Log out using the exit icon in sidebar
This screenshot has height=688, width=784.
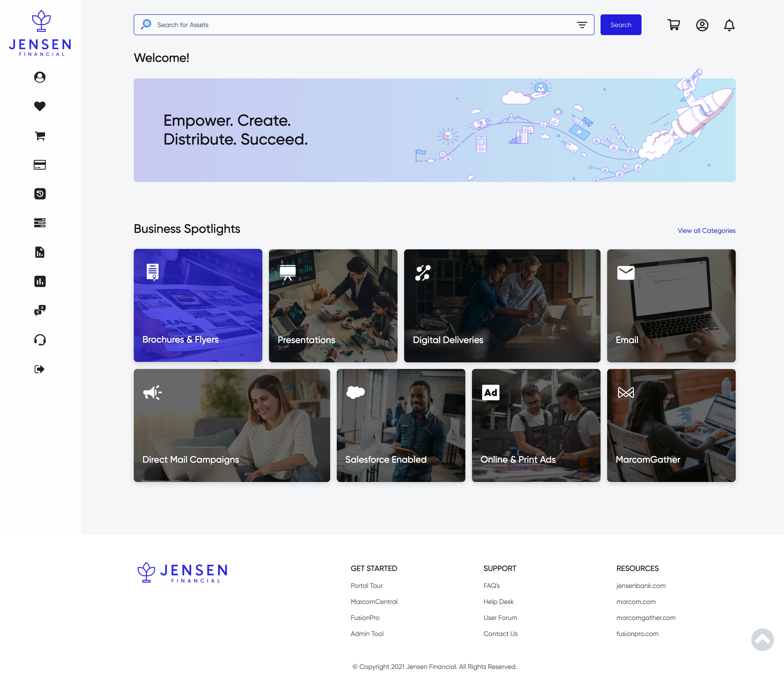(x=40, y=369)
